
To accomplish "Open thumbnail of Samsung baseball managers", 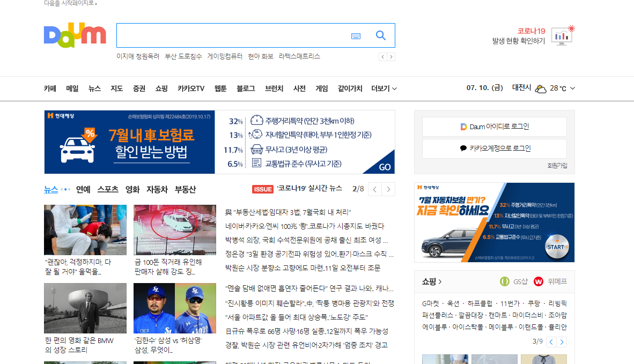I will [175, 308].
